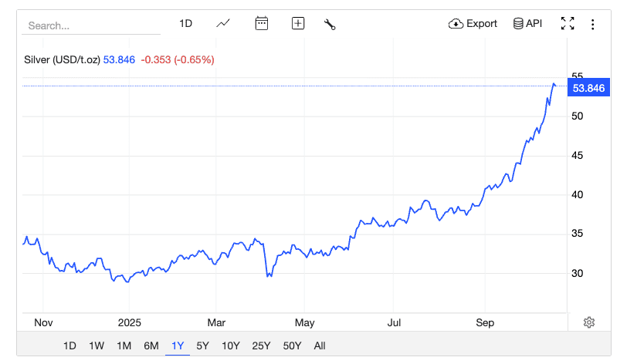The height and width of the screenshot is (364, 627).
Task: Open the line chart type selector
Action: pyautogui.click(x=223, y=24)
